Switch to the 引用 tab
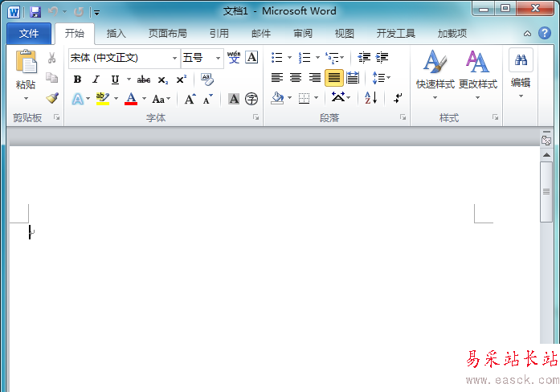The width and height of the screenshot is (560, 392). pos(219,34)
